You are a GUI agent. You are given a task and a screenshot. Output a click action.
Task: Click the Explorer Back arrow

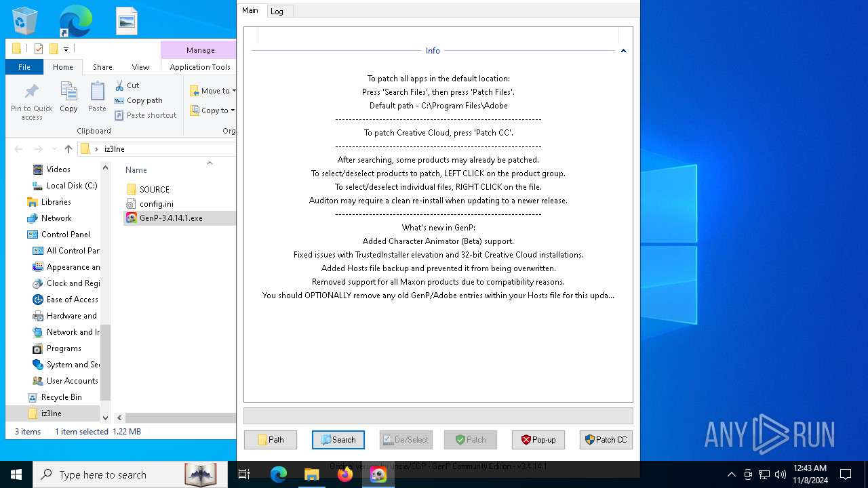[x=18, y=149]
